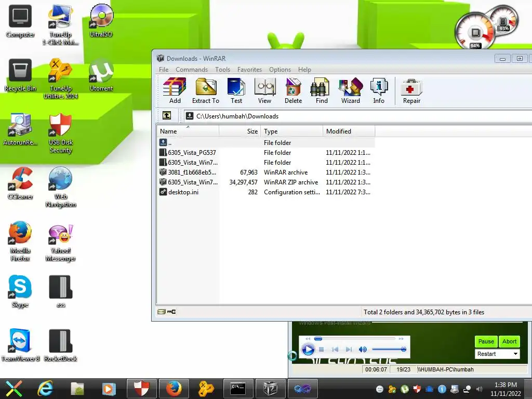Image resolution: width=532 pixels, height=399 pixels.
Task: Open the Tools menu
Action: click(222, 69)
